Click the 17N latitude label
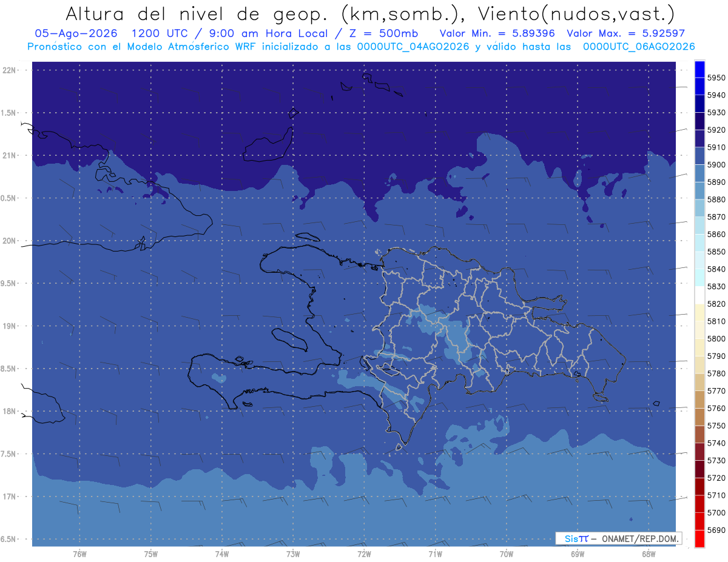This screenshot has width=728, height=562. [10, 497]
